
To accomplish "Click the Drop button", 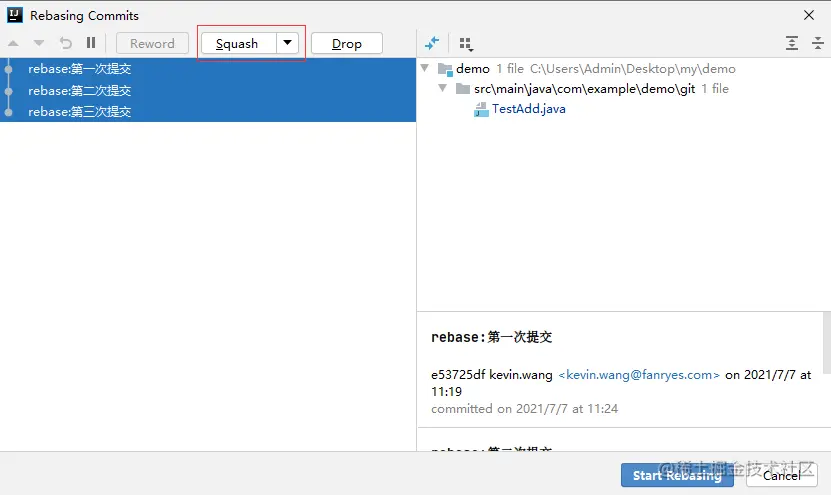I will coord(347,43).
